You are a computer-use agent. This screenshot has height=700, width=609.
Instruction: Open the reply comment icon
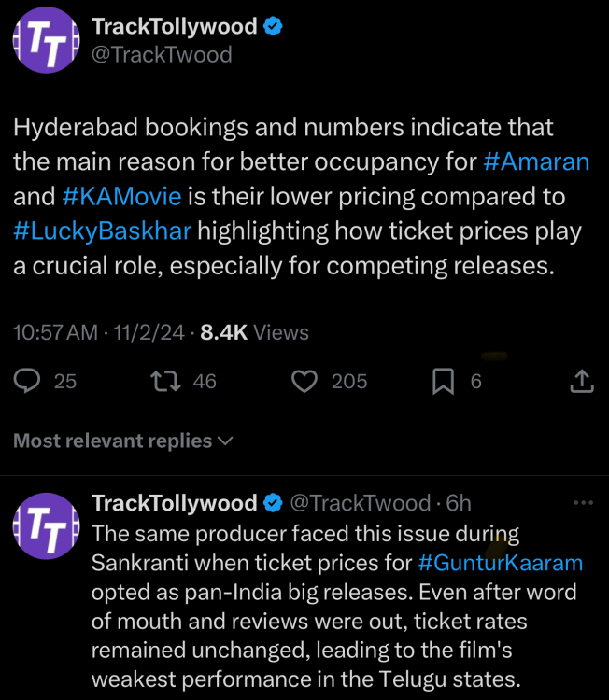click(27, 381)
